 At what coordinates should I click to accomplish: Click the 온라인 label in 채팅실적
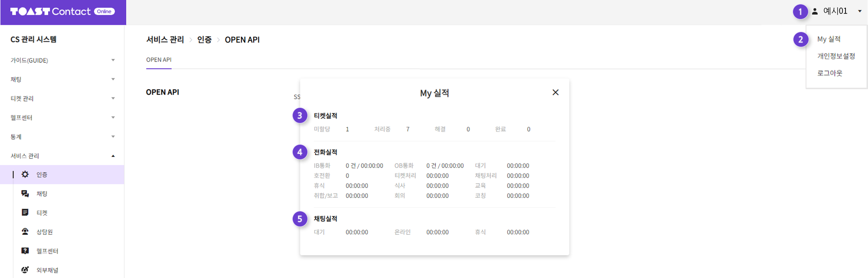[x=402, y=232]
